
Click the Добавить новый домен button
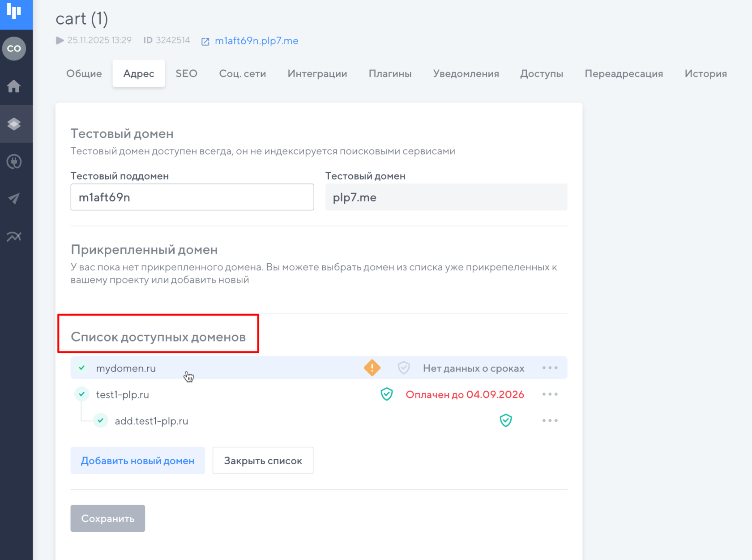click(x=137, y=461)
